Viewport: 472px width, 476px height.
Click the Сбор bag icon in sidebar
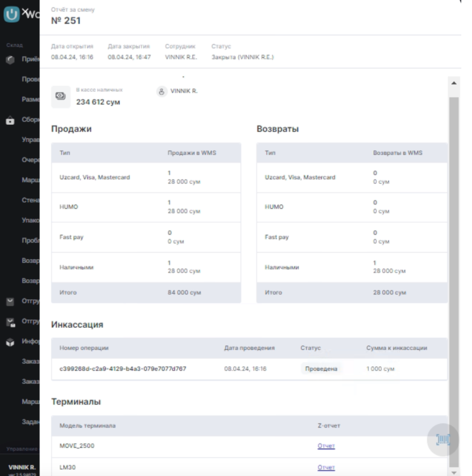click(10, 120)
